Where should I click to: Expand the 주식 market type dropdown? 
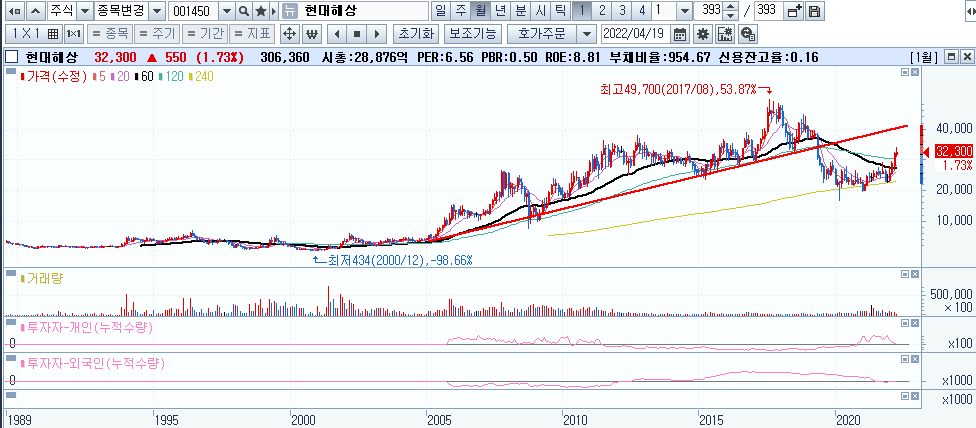(x=83, y=11)
